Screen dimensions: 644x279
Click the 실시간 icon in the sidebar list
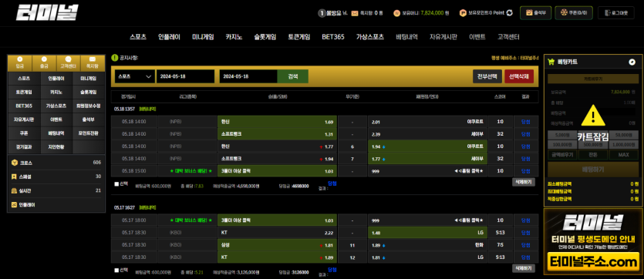click(14, 190)
